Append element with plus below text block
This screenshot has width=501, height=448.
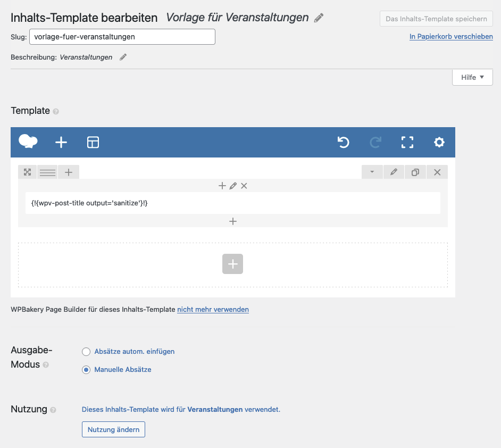click(233, 221)
